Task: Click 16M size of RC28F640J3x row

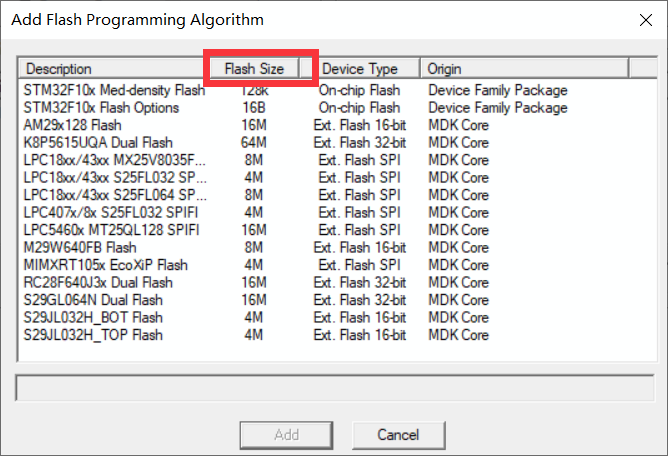Action: click(x=254, y=283)
